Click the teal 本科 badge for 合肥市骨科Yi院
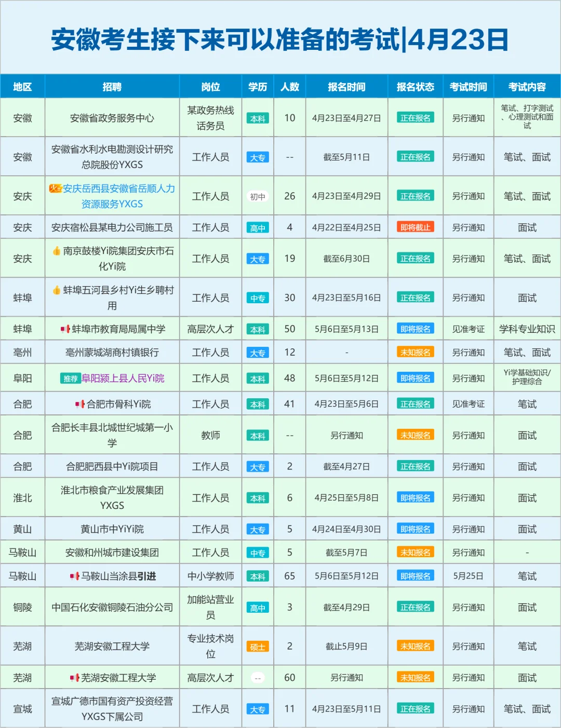This screenshot has width=561, height=728. click(258, 403)
